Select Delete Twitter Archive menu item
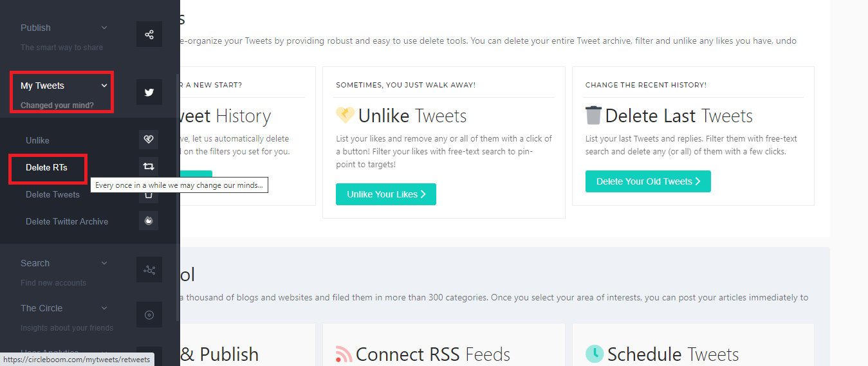Image resolution: width=868 pixels, height=366 pixels. (x=67, y=221)
